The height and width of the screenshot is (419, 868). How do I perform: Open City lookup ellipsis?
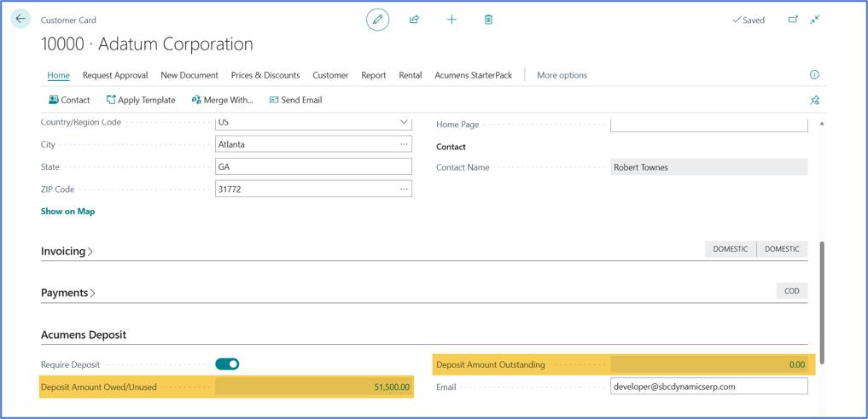point(404,144)
